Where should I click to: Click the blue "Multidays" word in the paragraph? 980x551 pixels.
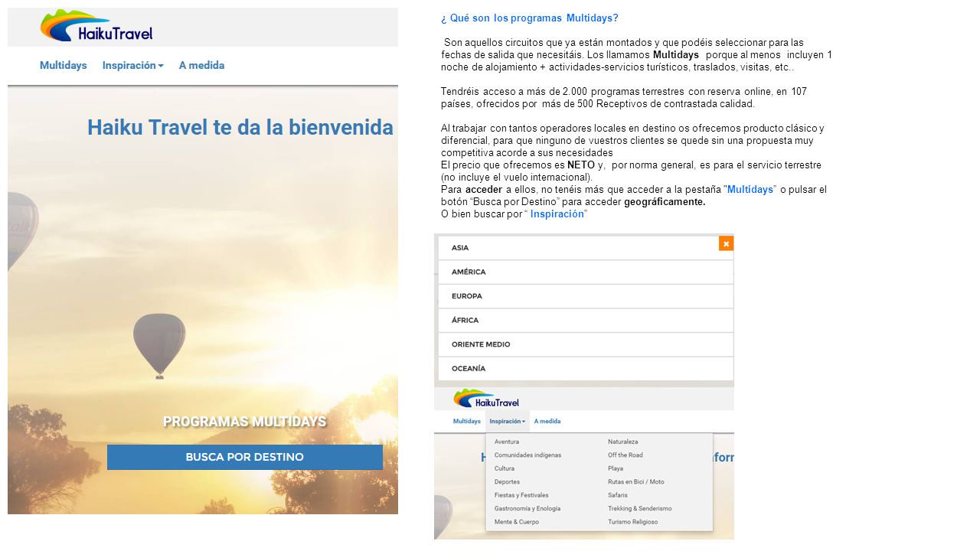pyautogui.click(x=750, y=190)
